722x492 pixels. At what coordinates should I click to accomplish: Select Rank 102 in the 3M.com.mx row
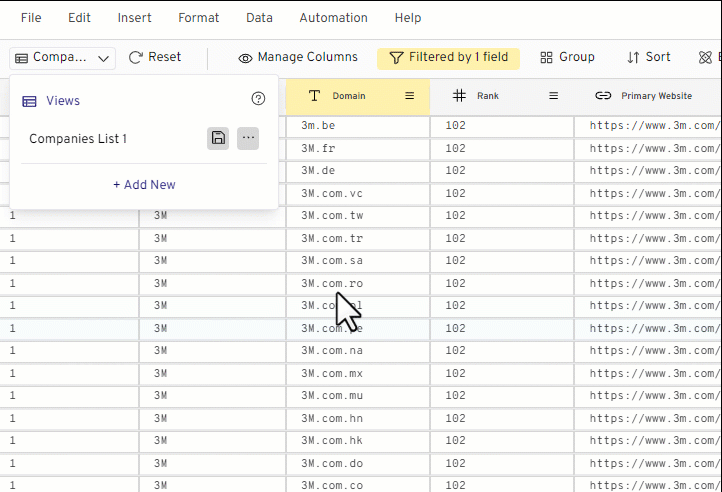[x=502, y=374]
